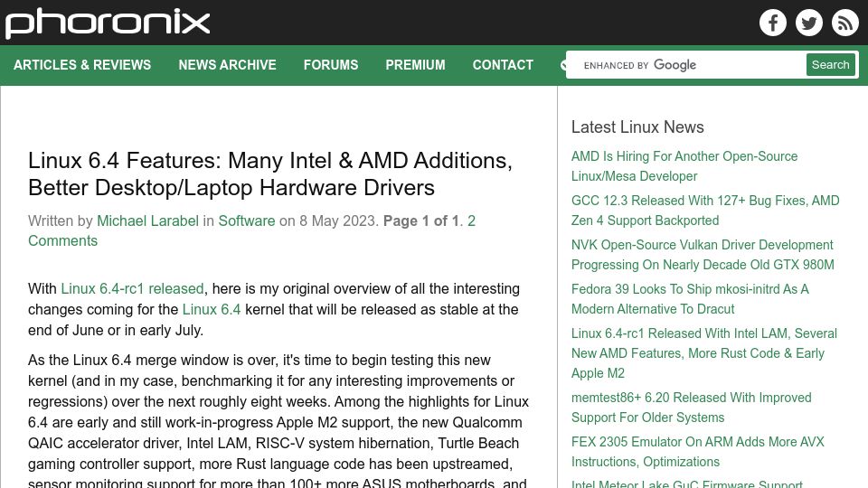Viewport: 868px width, 488px height.
Task: Open 'FEX 2305 Emulator On ARM' news link
Action: [x=697, y=452]
